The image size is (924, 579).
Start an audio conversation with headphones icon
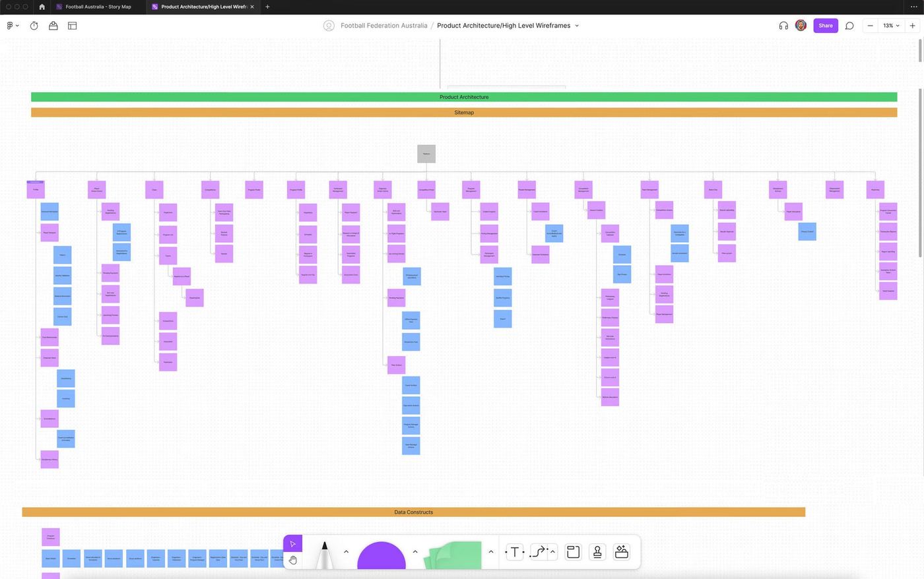tap(783, 26)
